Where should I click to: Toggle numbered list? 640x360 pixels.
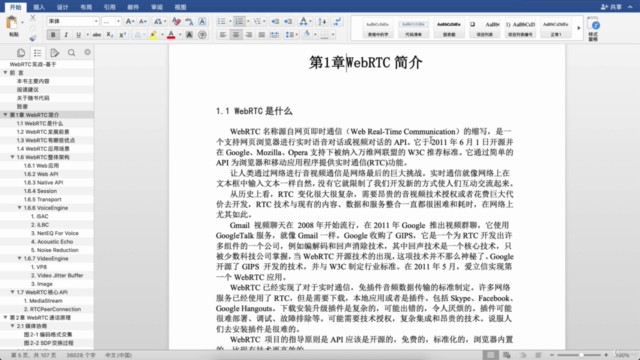click(x=240, y=21)
